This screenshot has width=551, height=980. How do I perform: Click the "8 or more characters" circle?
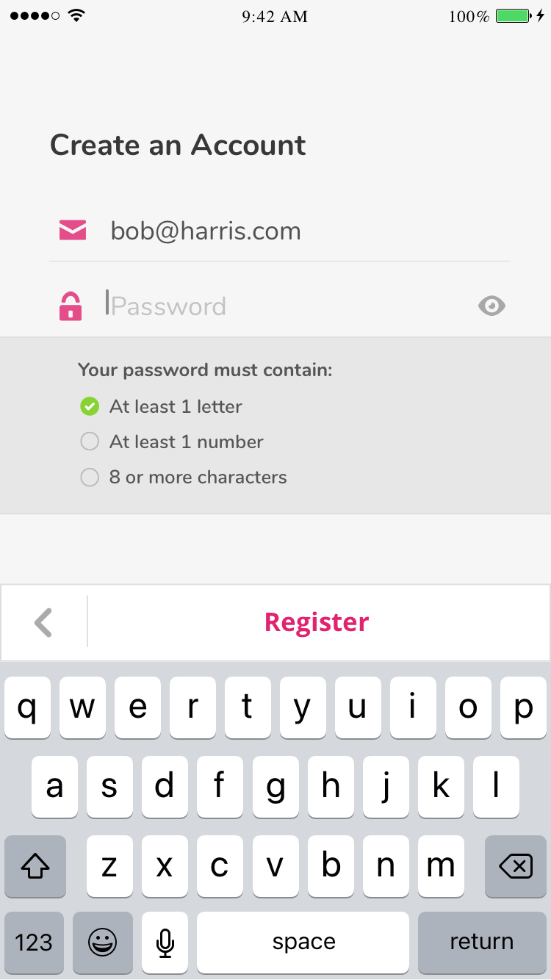pos(90,478)
